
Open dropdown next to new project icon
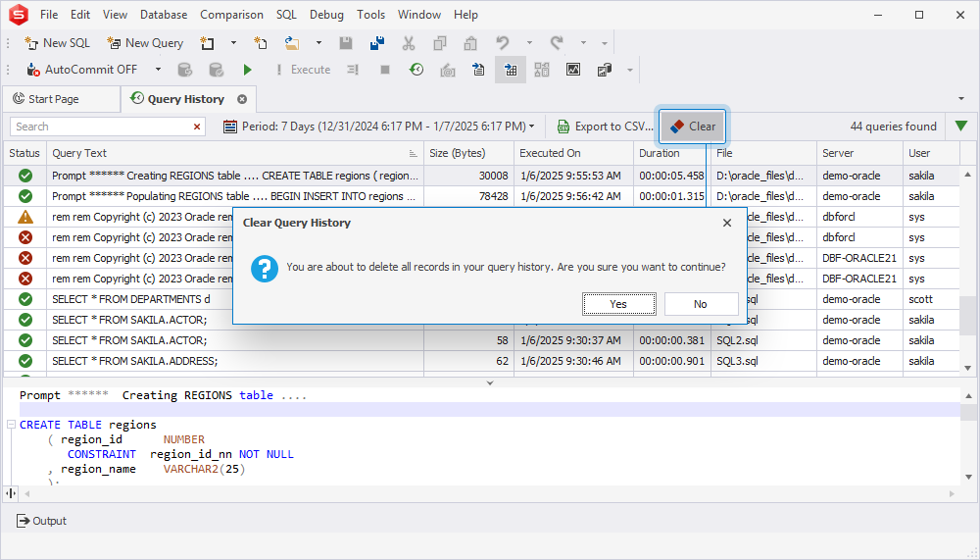coord(234,43)
